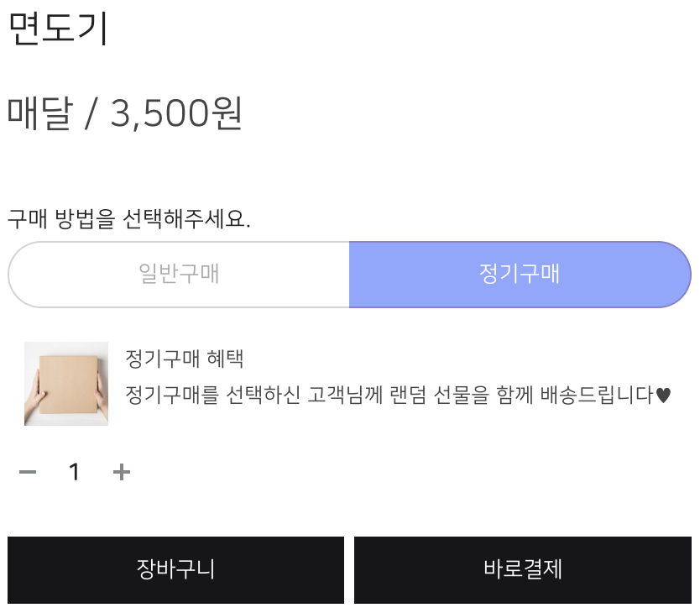This screenshot has height=613, width=700.
Task: Click the 정기구매 혜택 heading
Action: tap(184, 359)
